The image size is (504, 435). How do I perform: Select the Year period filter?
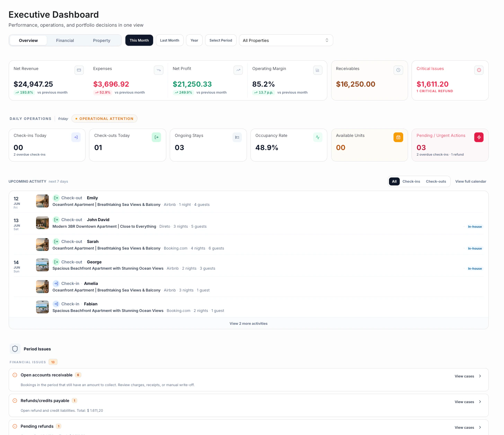(194, 40)
